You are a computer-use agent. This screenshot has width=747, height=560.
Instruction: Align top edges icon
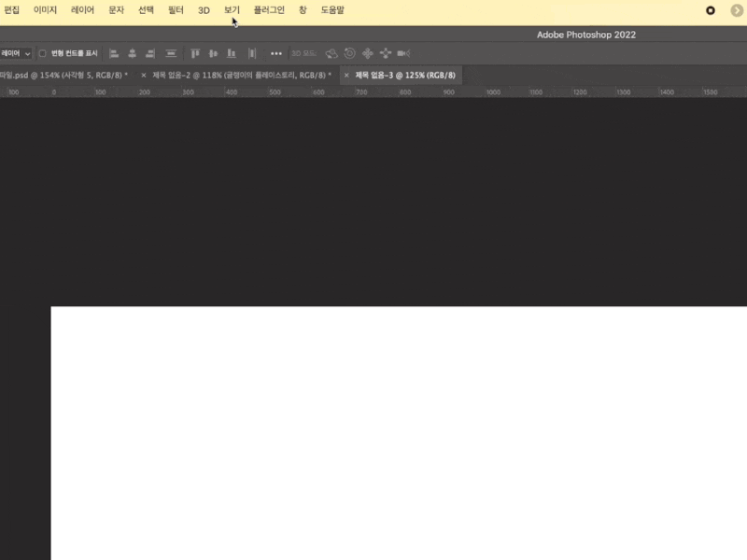(195, 53)
